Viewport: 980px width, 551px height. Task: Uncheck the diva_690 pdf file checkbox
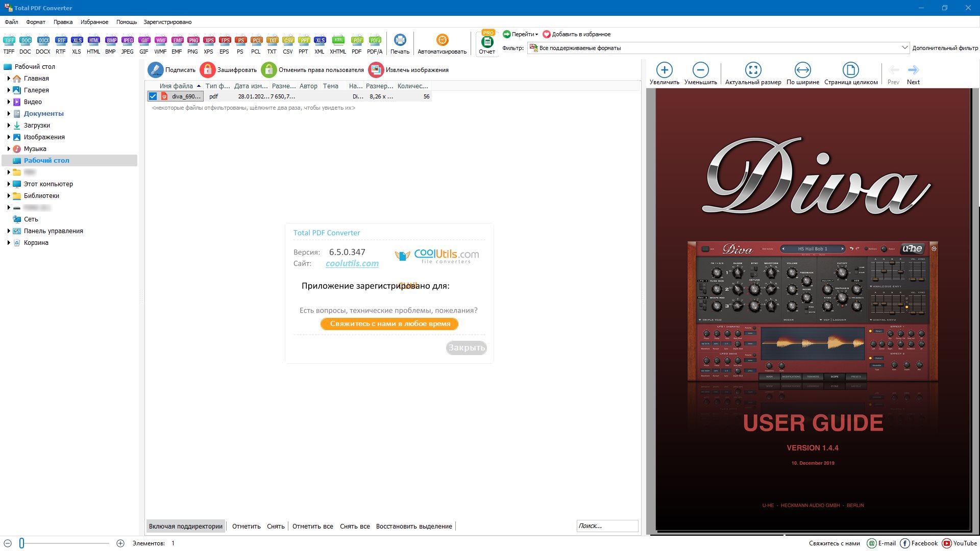(x=153, y=96)
